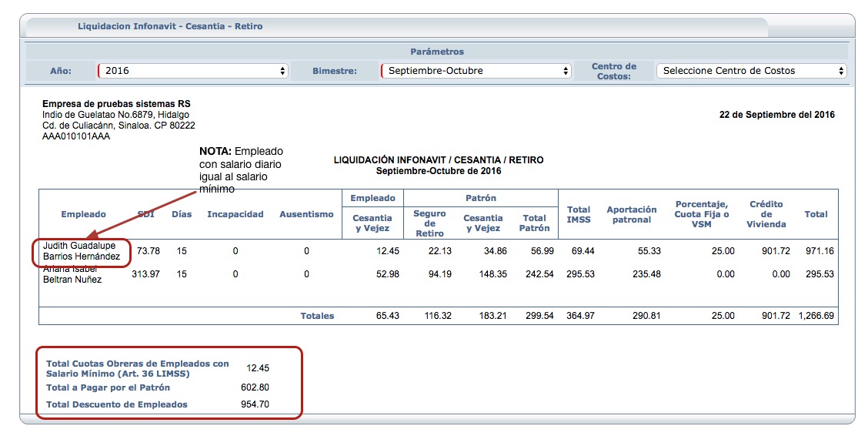Click the Aportación patronal column header
Screen dimensions: 868x436
(632, 214)
